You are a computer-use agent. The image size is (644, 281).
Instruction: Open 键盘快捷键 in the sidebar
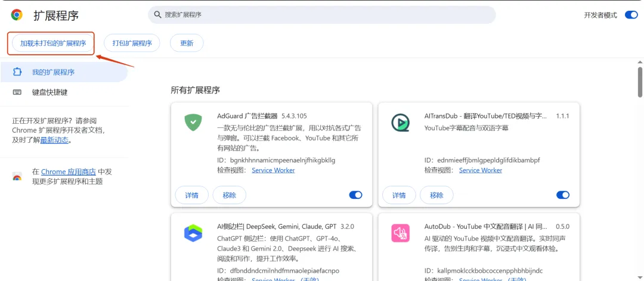click(64, 92)
